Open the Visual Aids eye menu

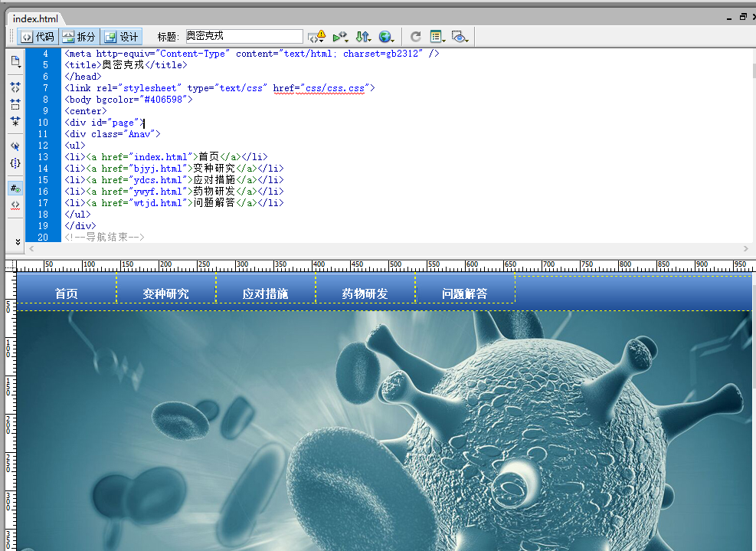(x=460, y=37)
